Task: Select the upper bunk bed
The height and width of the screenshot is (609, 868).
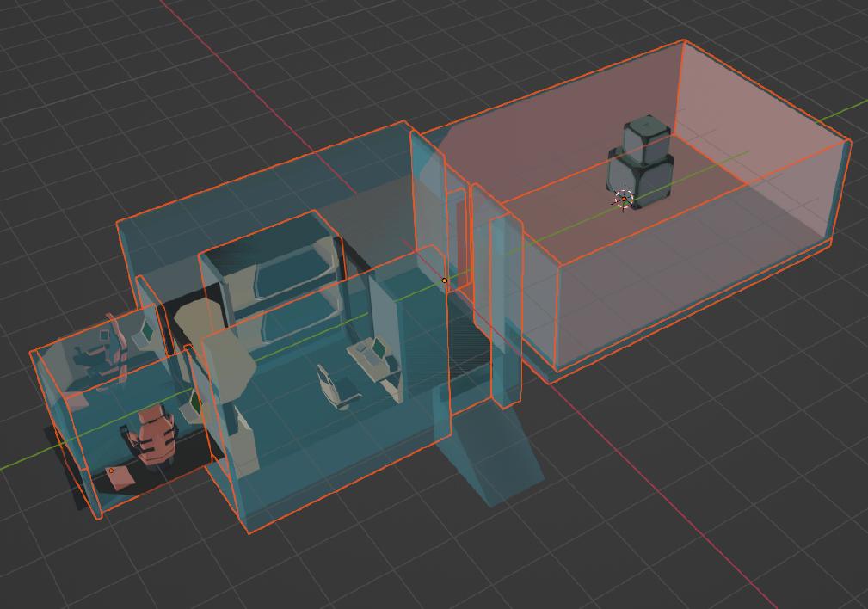Action: coord(291,274)
